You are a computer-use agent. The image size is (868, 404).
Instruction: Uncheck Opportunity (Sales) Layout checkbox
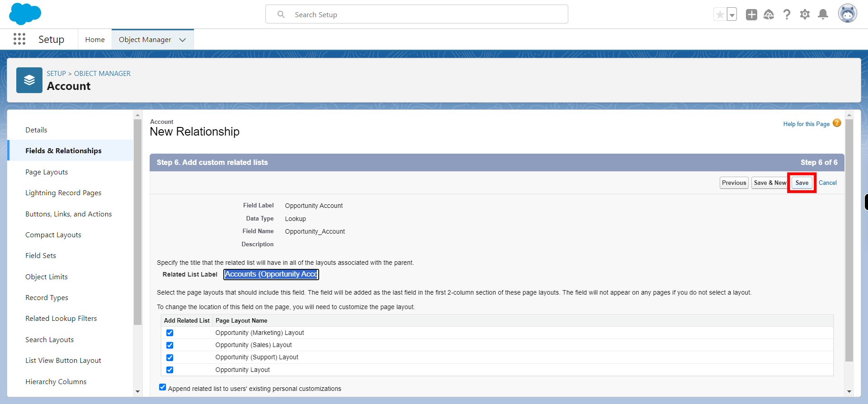(170, 345)
